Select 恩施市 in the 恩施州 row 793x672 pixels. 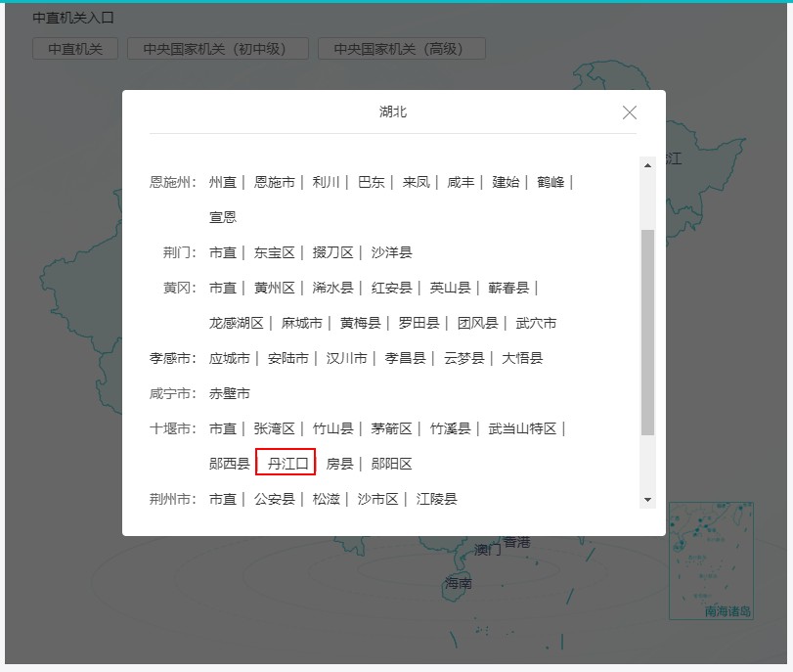click(274, 182)
